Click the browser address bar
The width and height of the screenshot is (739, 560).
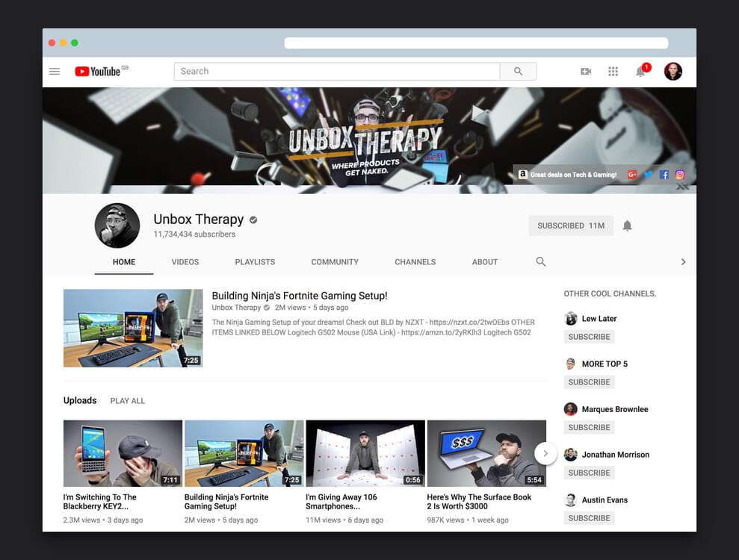pos(476,43)
